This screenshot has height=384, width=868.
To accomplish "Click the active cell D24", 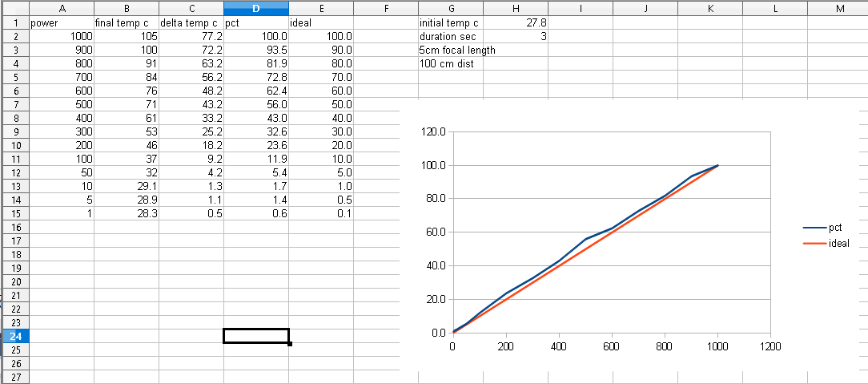I will pyautogui.click(x=256, y=336).
